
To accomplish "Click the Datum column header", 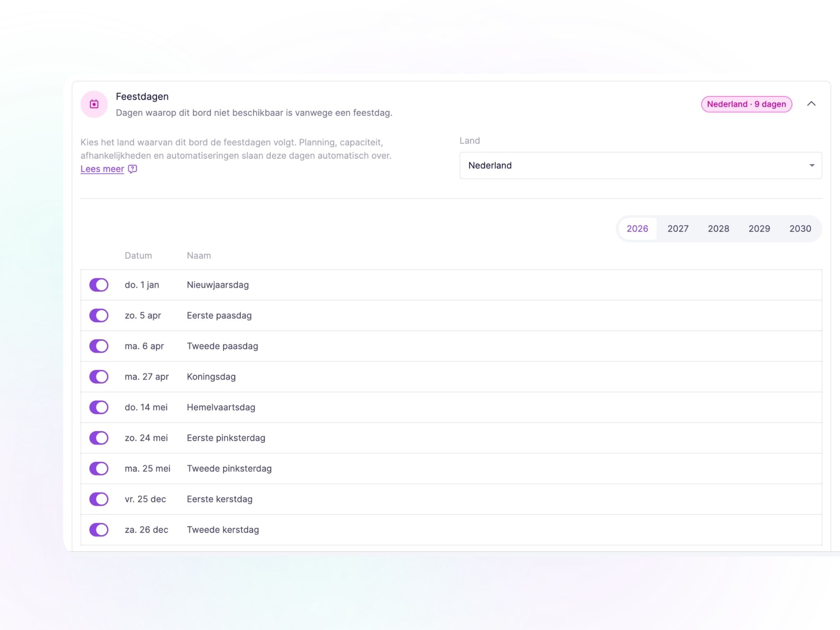I will 138,256.
